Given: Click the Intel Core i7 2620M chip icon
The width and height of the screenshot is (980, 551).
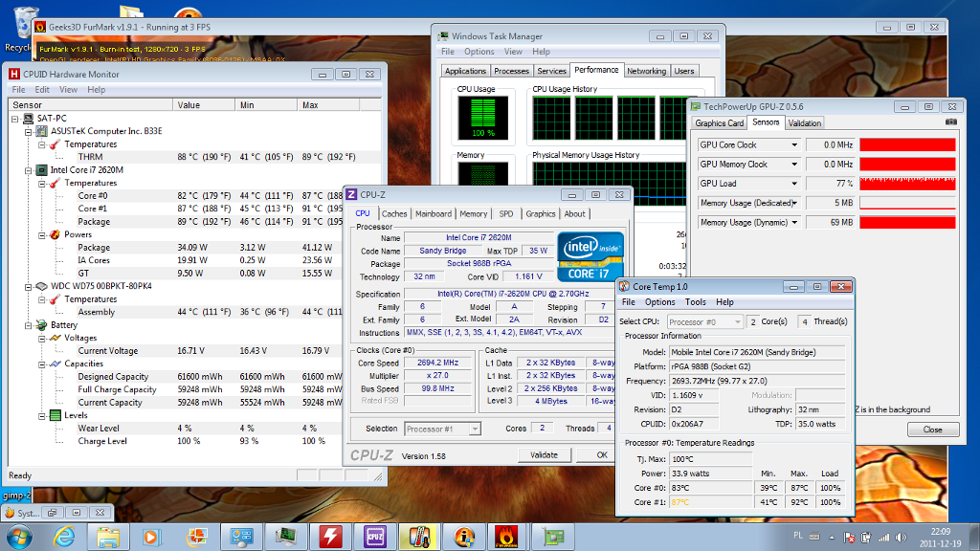Looking at the screenshot, I should point(42,170).
